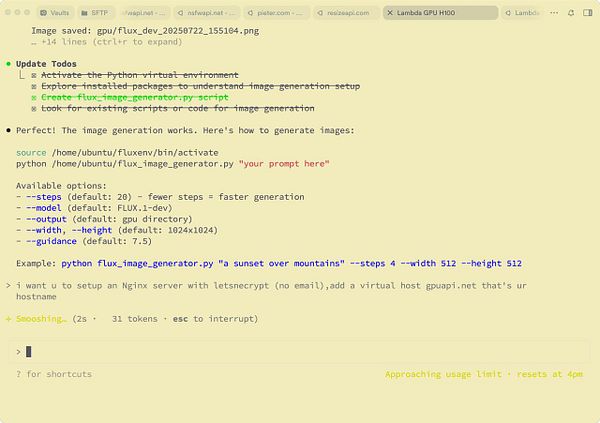Click the Nginx server setup request text
Viewport: 600px width, 423px height.
click(271, 291)
